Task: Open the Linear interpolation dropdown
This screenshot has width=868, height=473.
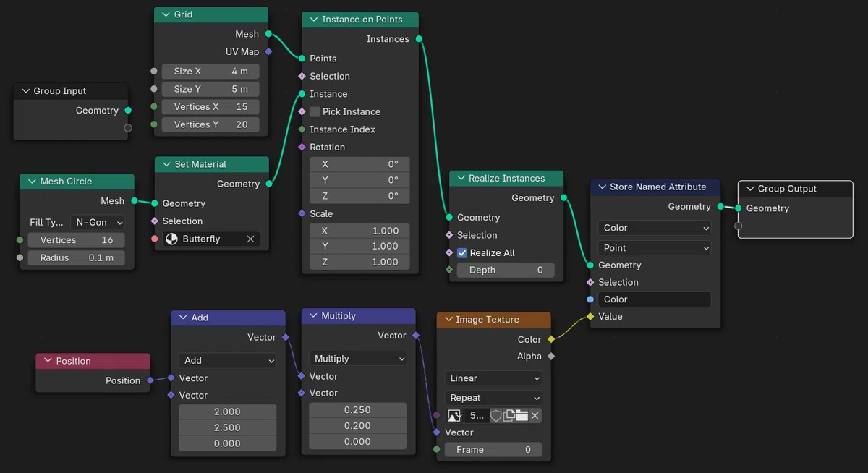Action: (x=493, y=378)
